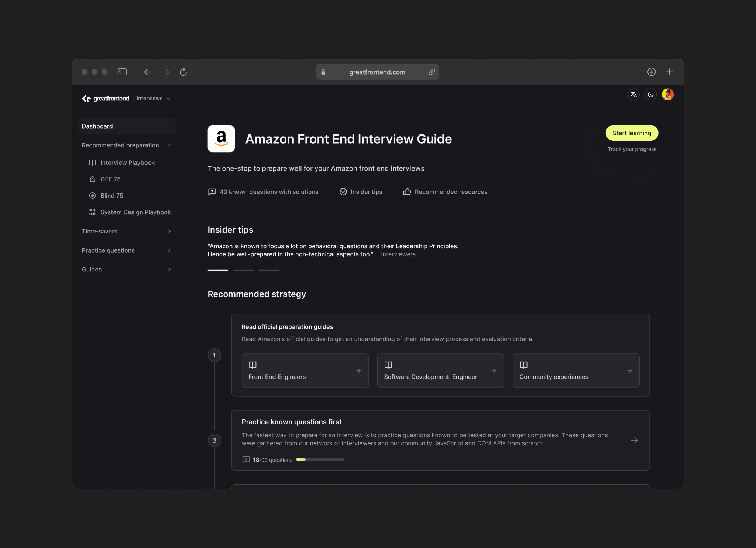Screen dimensions: 756x548
Task: Click the circular icon beside Blind 75
Action: pos(92,196)
